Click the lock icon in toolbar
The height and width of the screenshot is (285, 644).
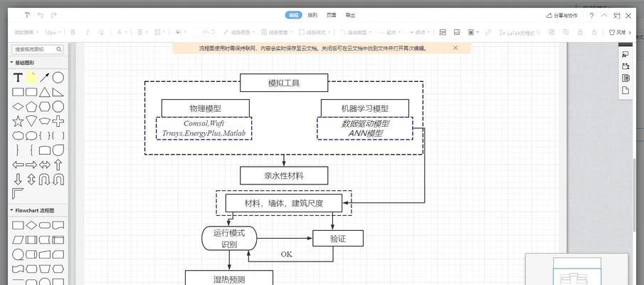[580, 32]
